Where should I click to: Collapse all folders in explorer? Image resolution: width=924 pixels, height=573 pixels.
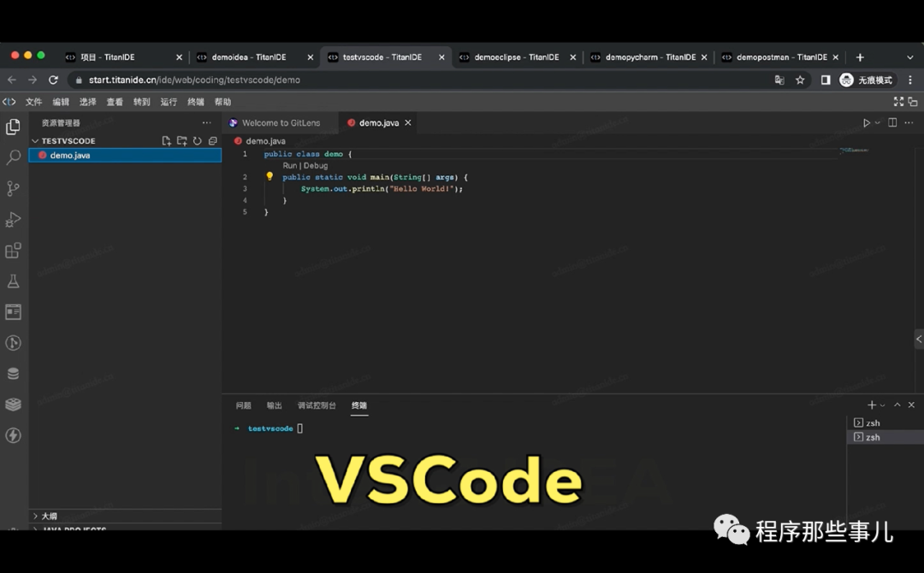click(213, 141)
